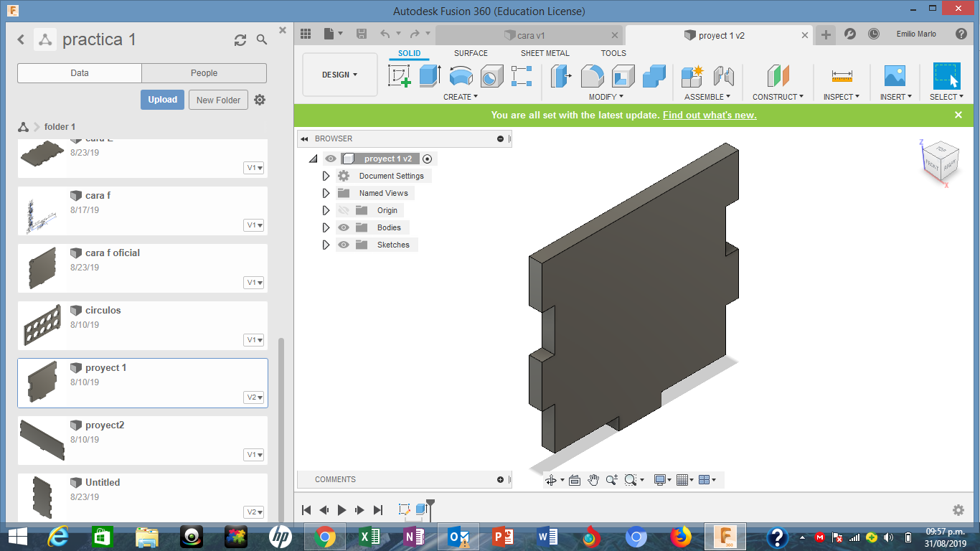Click Emilio Marlo account name

click(916, 34)
